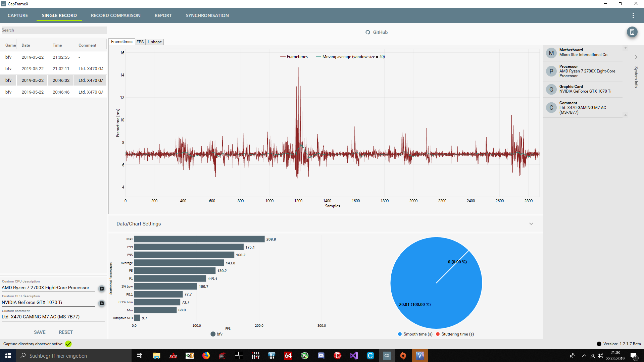Viewport: 644px width, 362px height.
Task: Click the Search records field
Action: [54, 30]
